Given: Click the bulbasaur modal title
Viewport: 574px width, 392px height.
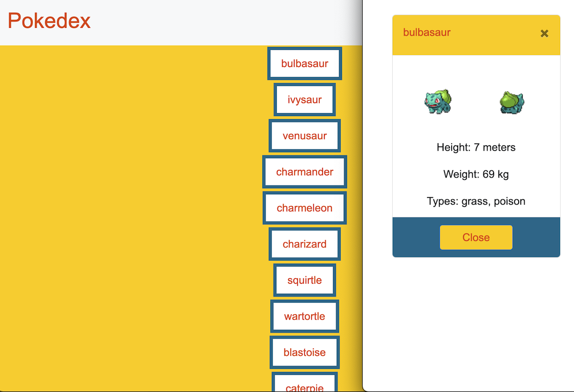Looking at the screenshot, I should pos(426,33).
